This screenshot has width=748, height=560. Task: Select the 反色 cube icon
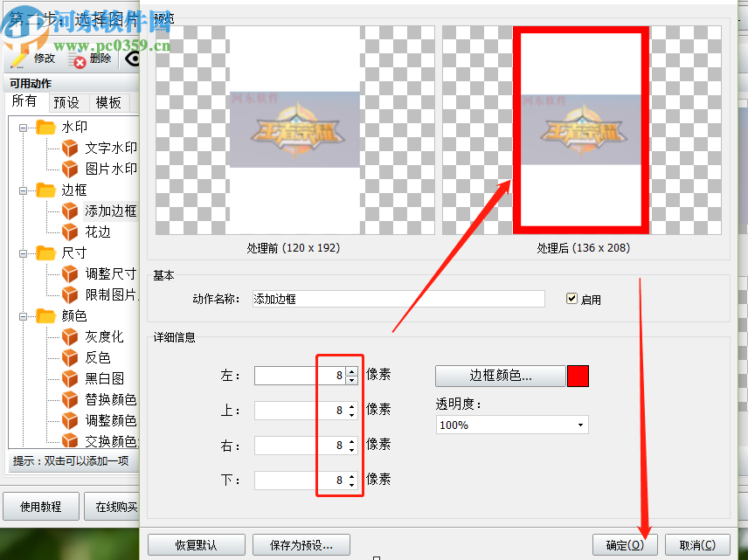click(x=70, y=357)
